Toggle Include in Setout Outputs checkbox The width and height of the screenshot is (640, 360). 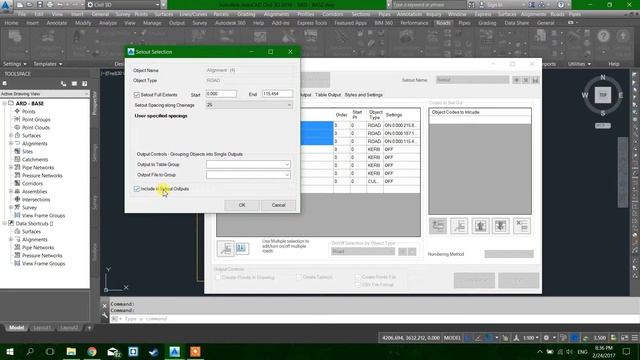[x=137, y=189]
